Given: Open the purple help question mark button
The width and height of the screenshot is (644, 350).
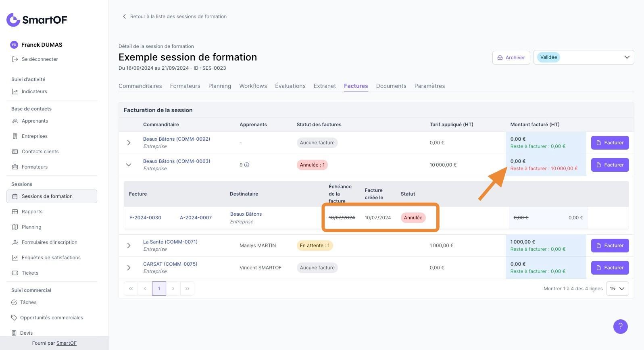Looking at the screenshot, I should tap(620, 327).
